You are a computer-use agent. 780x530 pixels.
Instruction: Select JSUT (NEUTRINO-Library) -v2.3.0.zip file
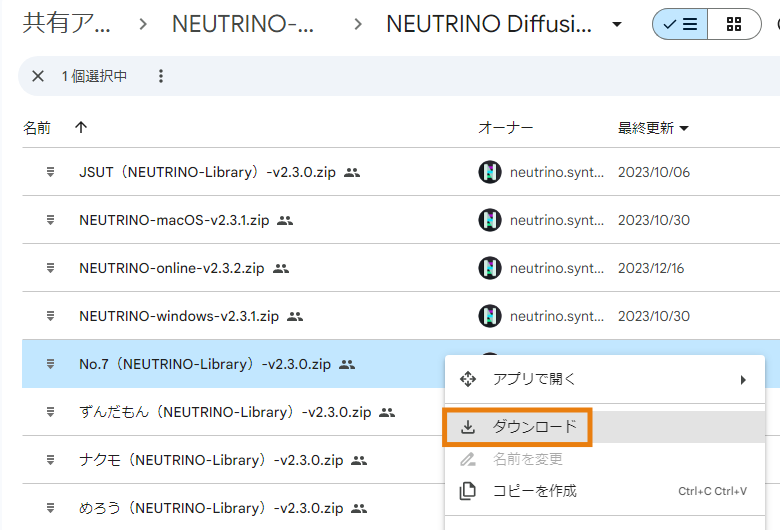(207, 172)
